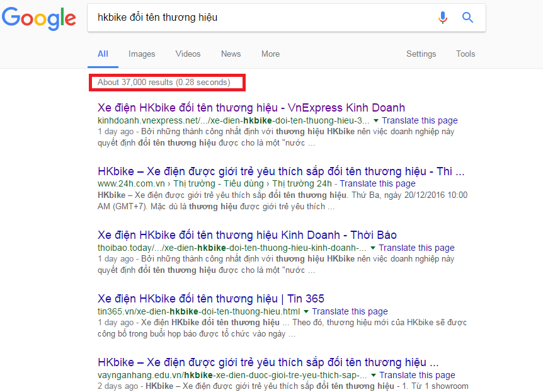This screenshot has height=392, width=543.
Task: Switch to the Images tab
Action: (x=142, y=54)
